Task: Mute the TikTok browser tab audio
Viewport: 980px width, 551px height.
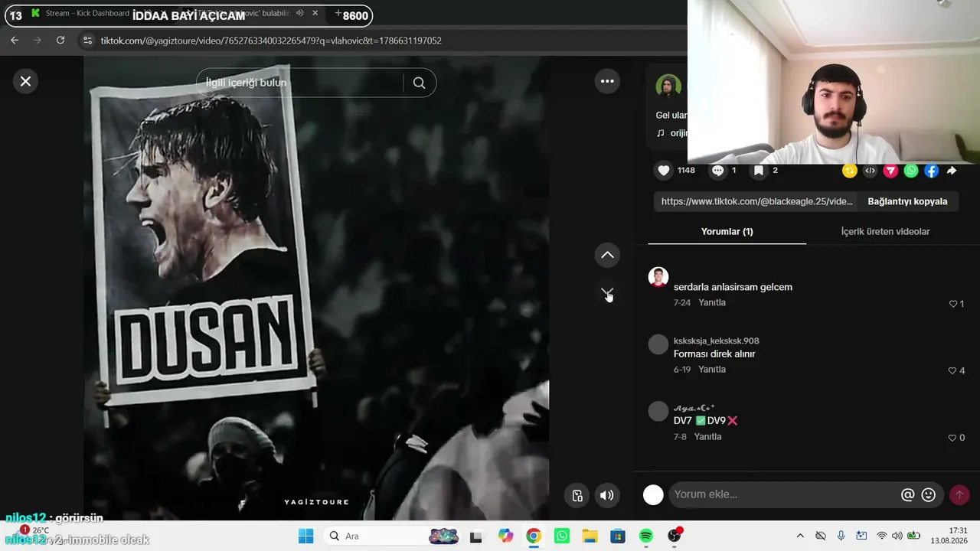Action: pyautogui.click(x=300, y=13)
